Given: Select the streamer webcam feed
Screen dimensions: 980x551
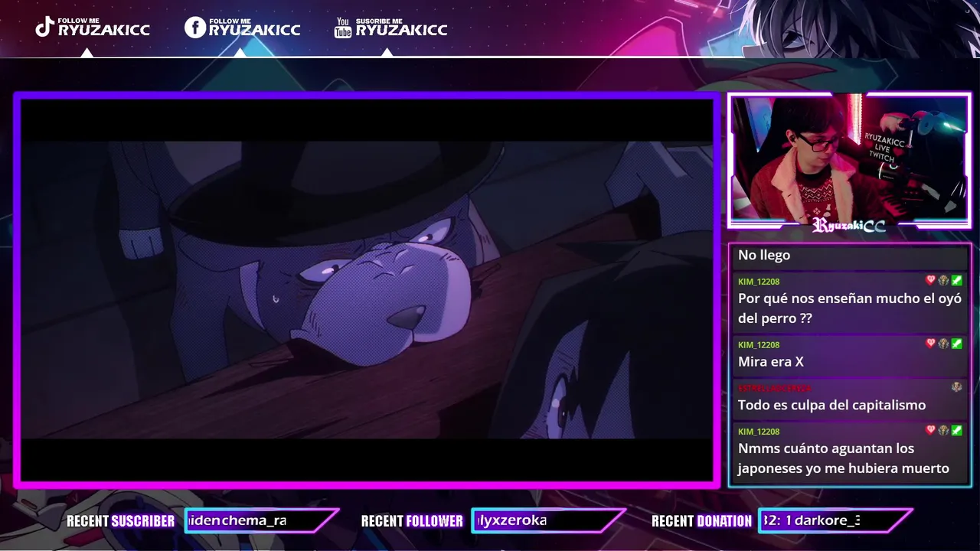Looking at the screenshot, I should (x=849, y=158).
